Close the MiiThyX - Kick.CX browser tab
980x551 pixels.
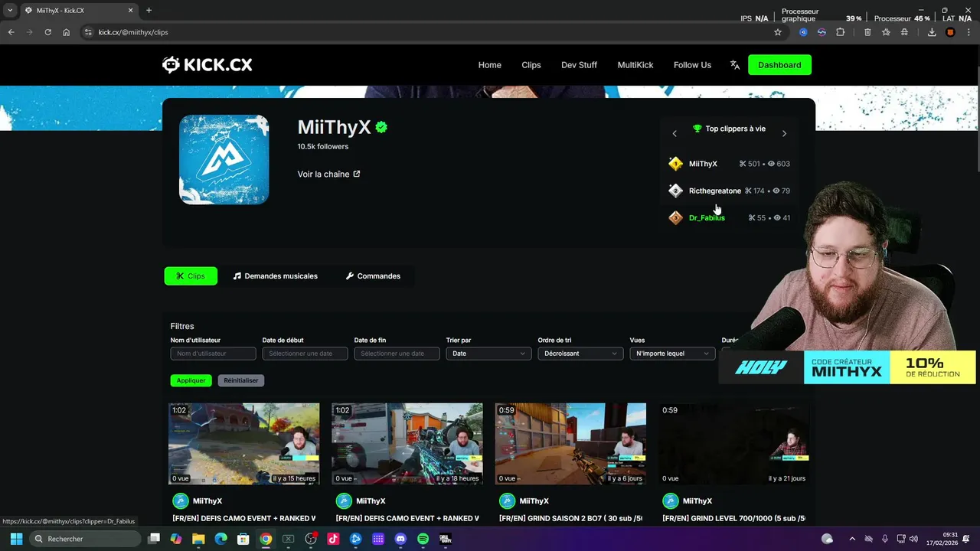coord(130,10)
